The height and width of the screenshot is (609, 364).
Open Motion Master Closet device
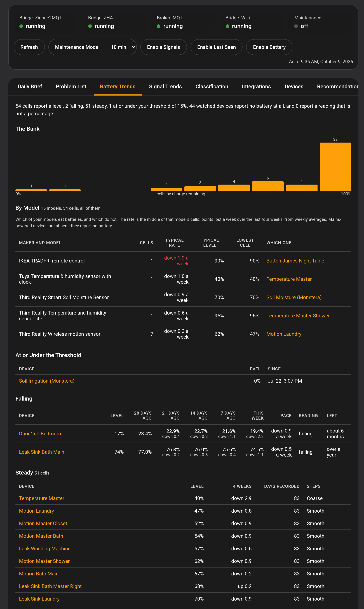tap(43, 523)
